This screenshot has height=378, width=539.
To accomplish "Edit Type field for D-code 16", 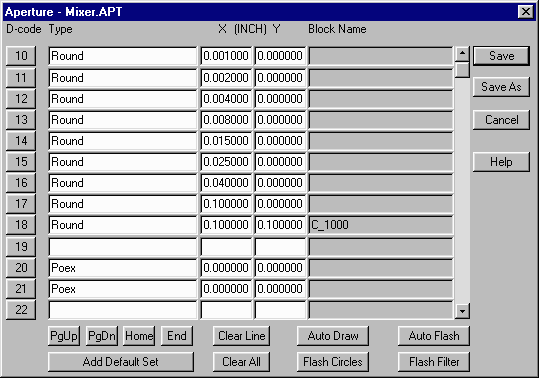I will 123,183.
